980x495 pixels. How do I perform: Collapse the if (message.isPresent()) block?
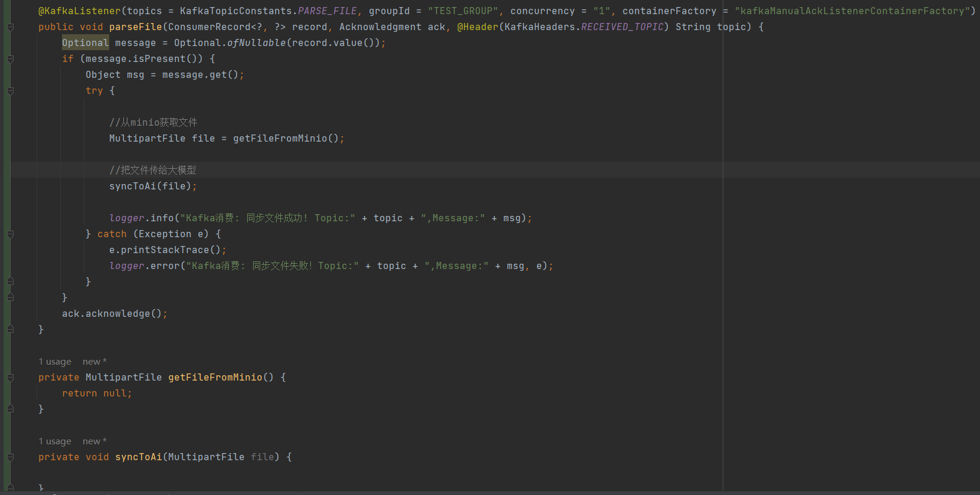[10, 59]
